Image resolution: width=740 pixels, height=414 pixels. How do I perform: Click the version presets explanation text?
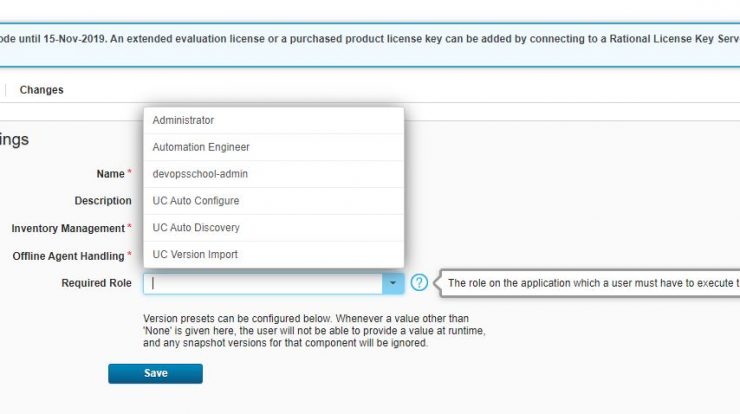(314, 331)
